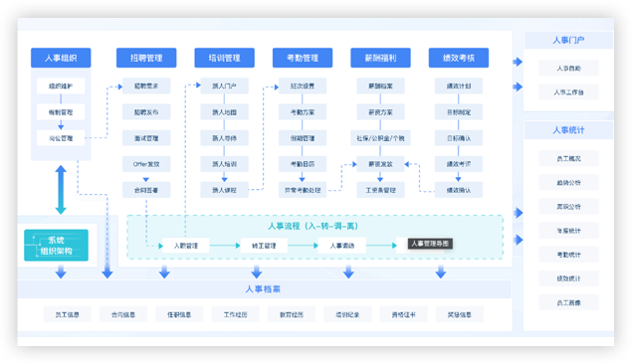
Task: Click the 系统组织架构 teal tile
Action: 56,246
